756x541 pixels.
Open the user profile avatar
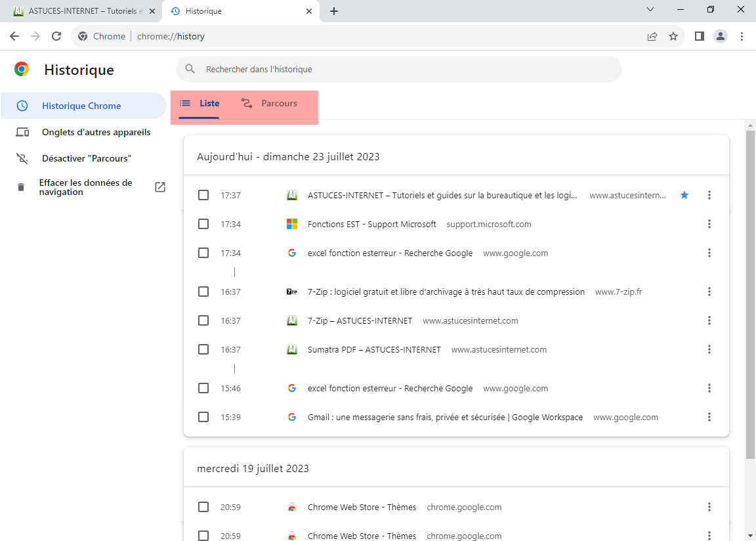point(721,36)
